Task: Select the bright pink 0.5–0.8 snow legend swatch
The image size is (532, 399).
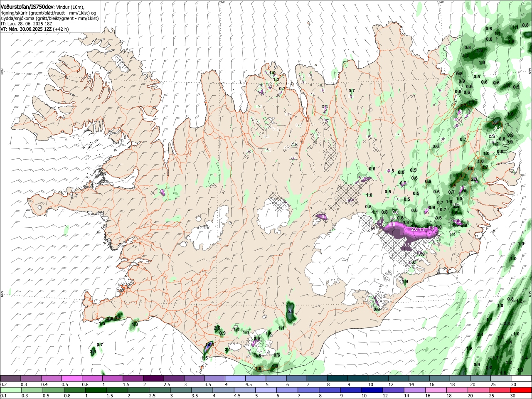Action: [x=72, y=378]
